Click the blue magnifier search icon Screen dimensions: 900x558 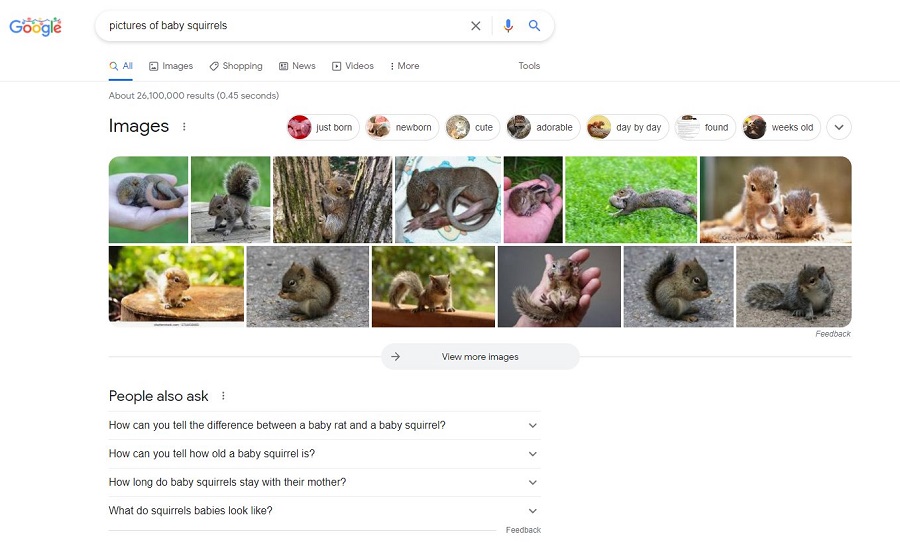click(534, 26)
